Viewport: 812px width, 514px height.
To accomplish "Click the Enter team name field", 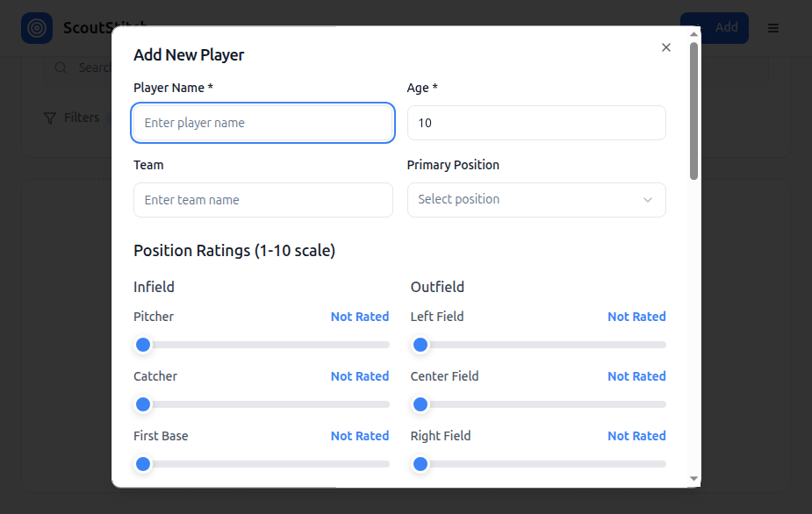I will point(262,200).
